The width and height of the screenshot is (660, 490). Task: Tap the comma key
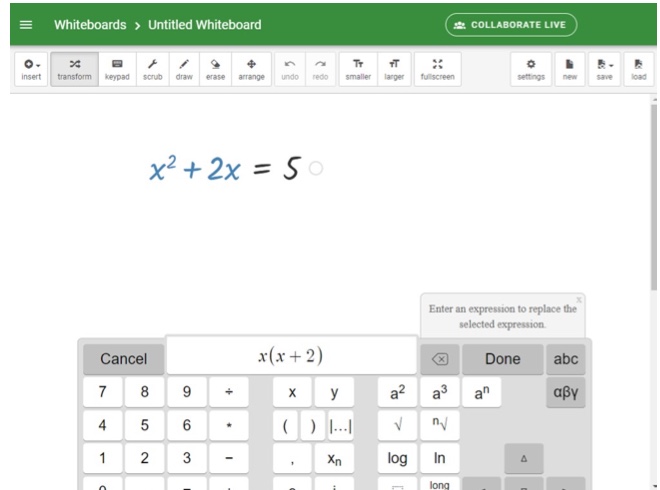click(292, 458)
